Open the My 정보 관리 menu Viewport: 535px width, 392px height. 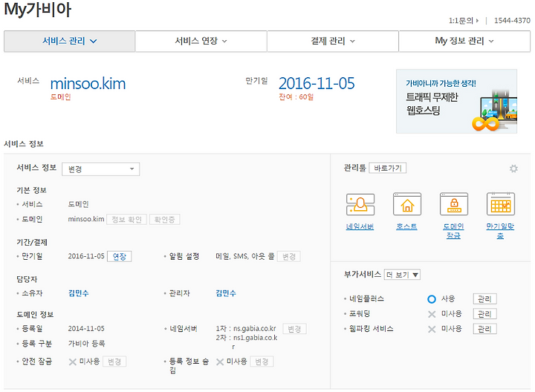pos(464,42)
